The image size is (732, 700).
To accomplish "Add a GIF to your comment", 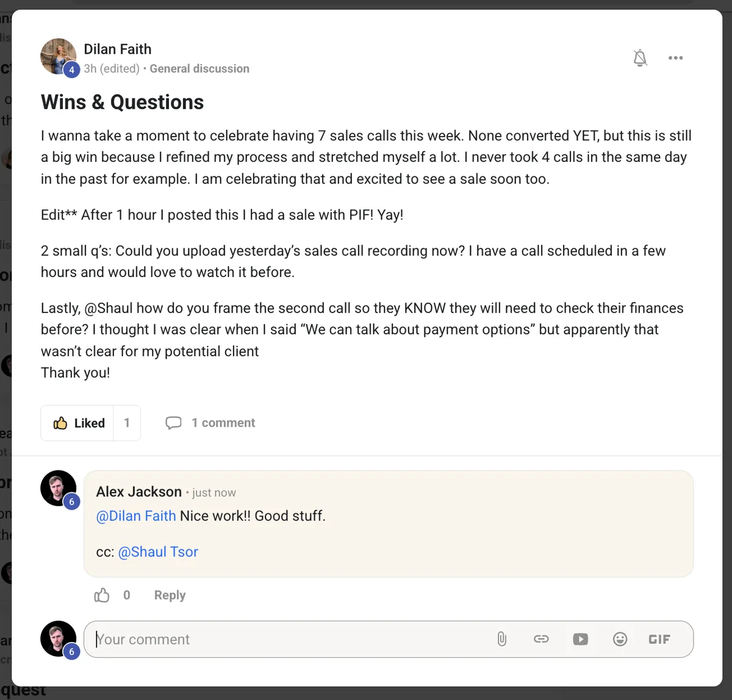I will point(659,639).
